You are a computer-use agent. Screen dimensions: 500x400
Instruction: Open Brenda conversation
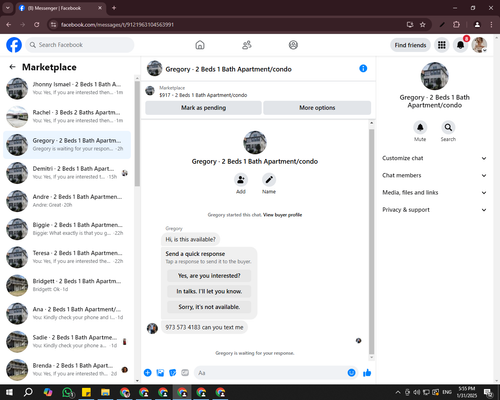(x=67, y=370)
